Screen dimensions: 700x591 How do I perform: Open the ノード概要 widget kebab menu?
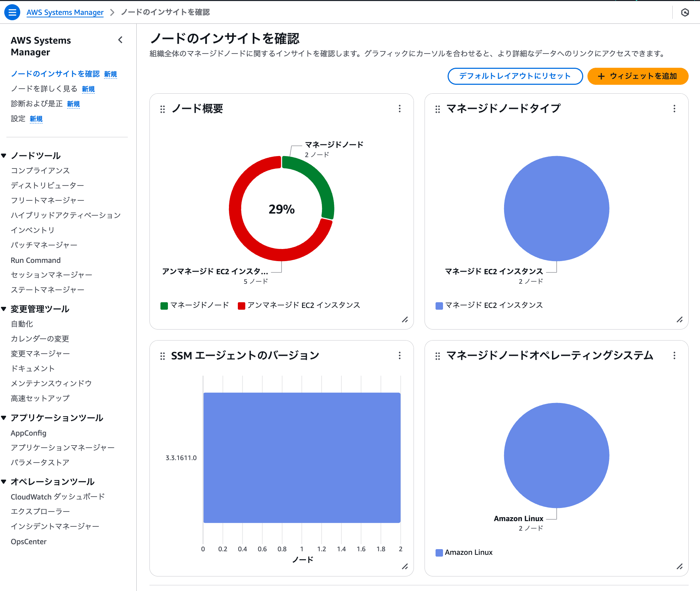pyautogui.click(x=400, y=109)
